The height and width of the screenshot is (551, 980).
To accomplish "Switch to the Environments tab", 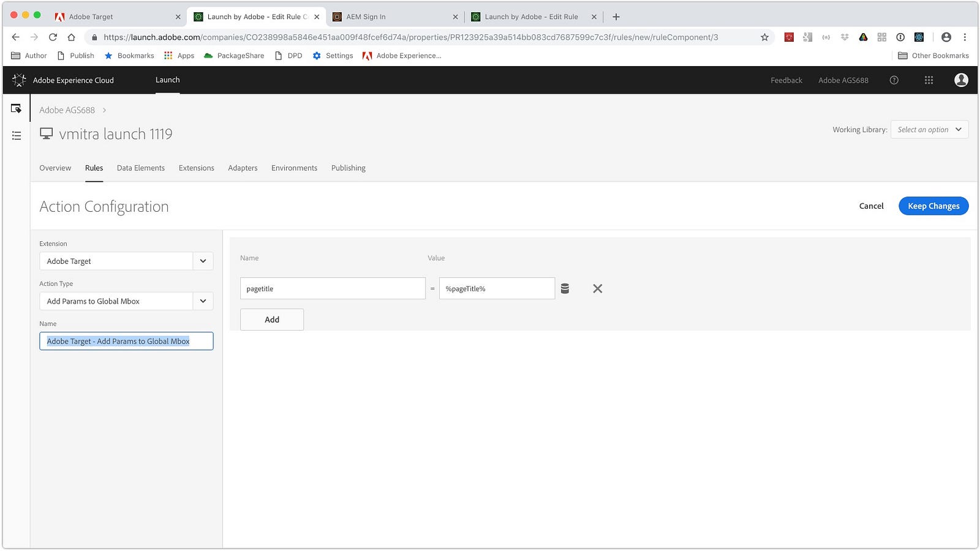I will click(295, 168).
